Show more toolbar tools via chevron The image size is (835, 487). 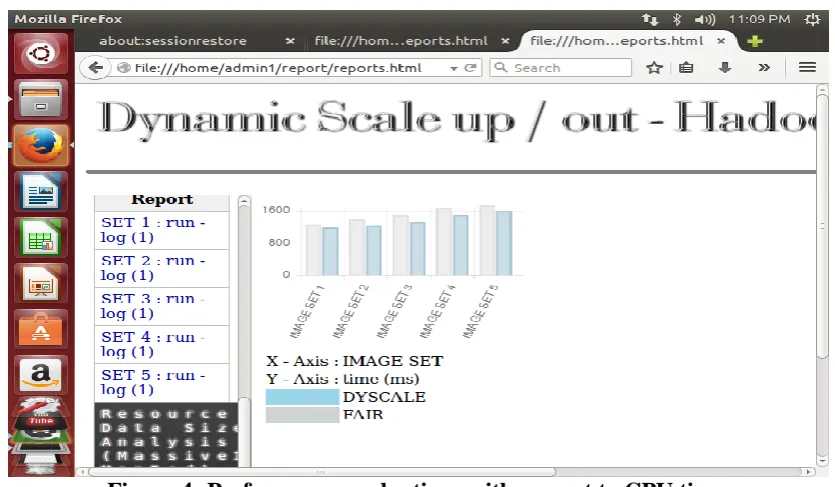pos(764,68)
